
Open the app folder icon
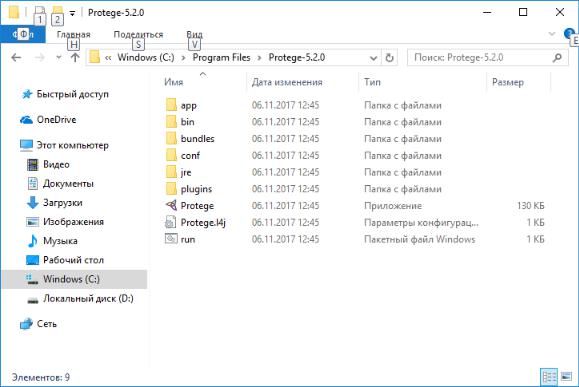(171, 105)
